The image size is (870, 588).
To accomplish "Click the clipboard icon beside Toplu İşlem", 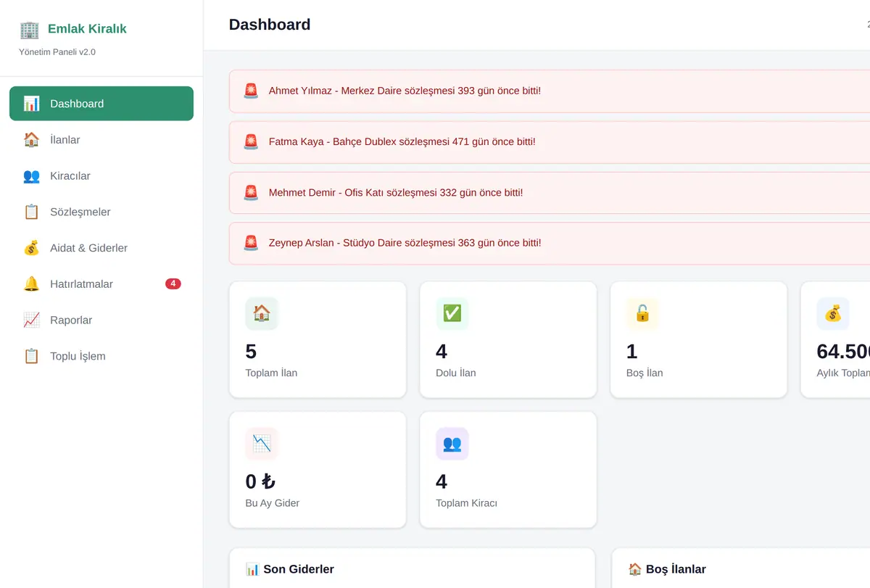I will pyautogui.click(x=31, y=356).
